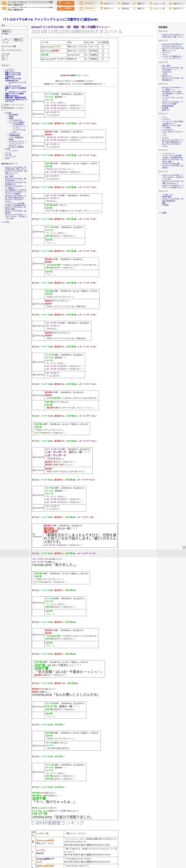Select the 'or' search radio button
The image size is (186, 868).
coord(11,39)
